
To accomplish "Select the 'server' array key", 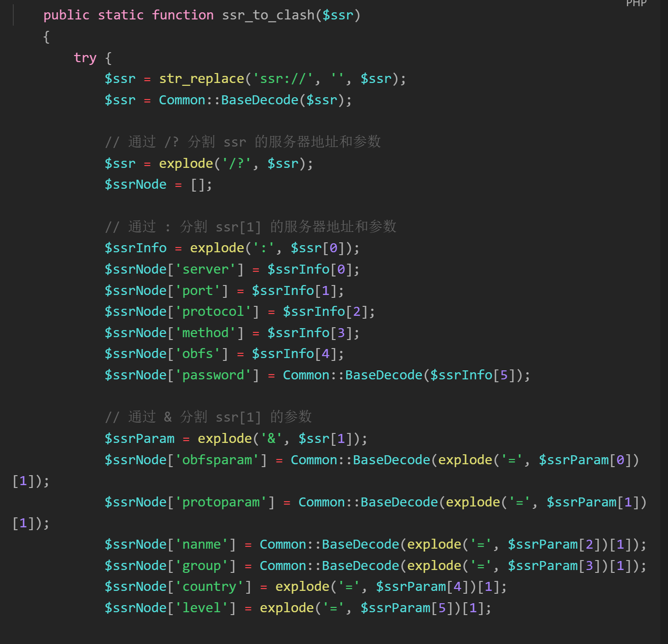I will [x=206, y=269].
